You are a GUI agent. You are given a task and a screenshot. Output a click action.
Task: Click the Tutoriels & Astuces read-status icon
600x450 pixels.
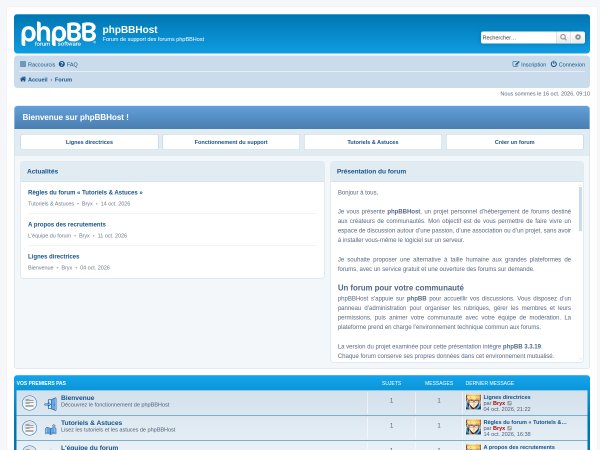tap(29, 427)
